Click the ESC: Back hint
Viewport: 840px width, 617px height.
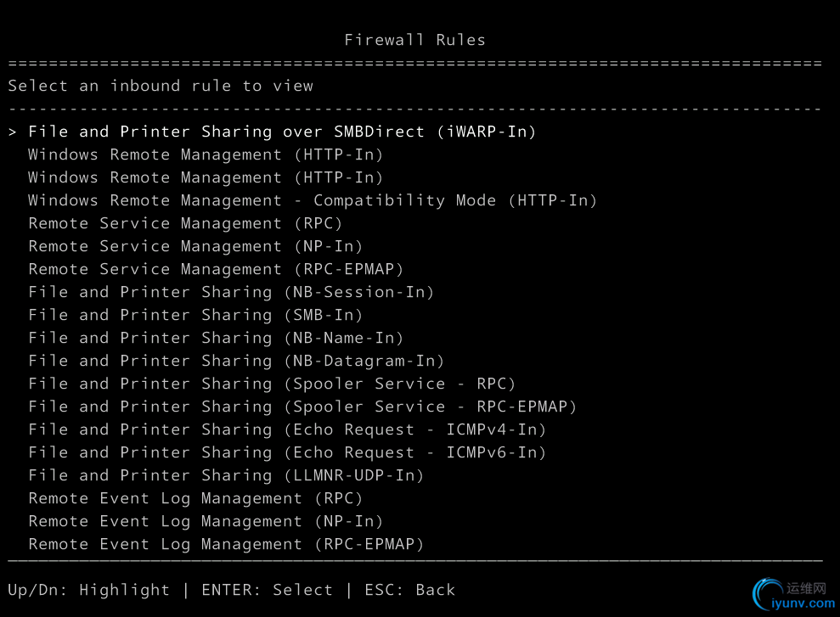pos(410,590)
